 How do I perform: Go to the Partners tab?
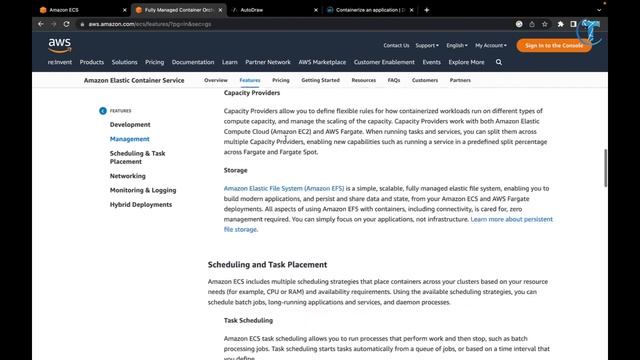coord(460,80)
